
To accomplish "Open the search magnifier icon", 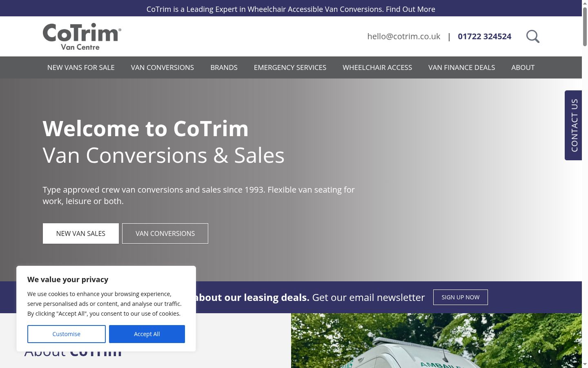I will click(x=533, y=36).
